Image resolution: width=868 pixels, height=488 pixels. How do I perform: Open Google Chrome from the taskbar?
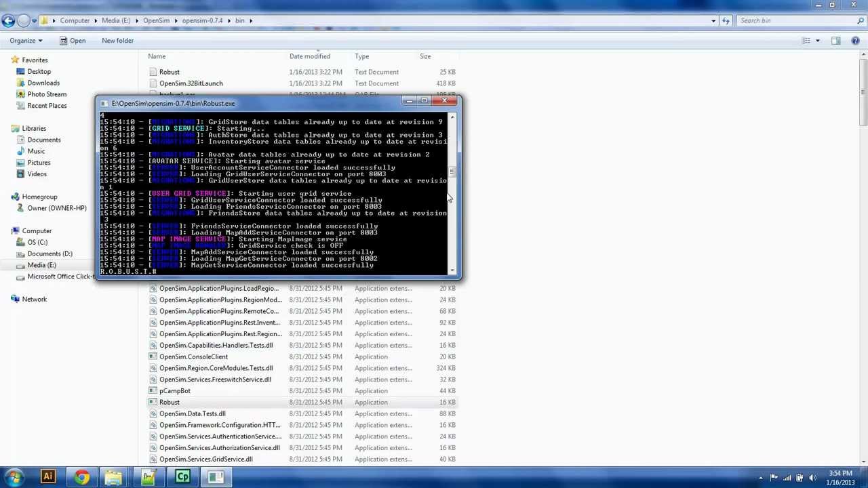tap(81, 477)
